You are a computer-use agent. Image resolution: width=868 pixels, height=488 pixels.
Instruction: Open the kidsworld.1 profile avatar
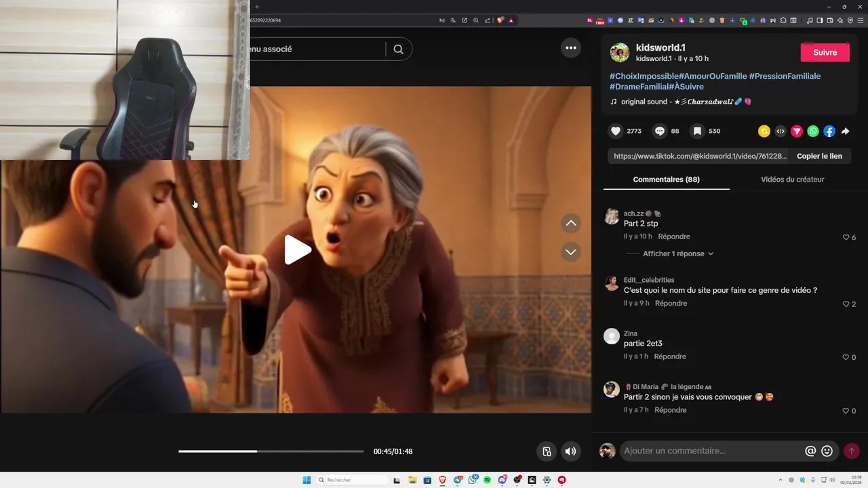[620, 53]
